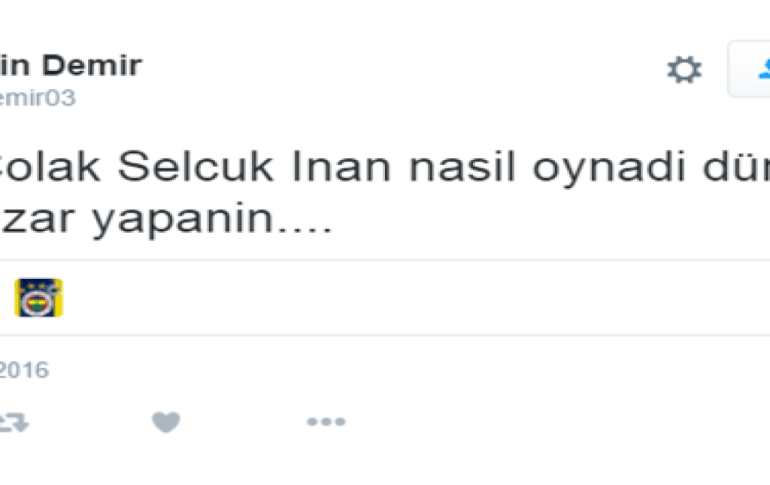Click the word oynadi in the tweet

coord(608,168)
